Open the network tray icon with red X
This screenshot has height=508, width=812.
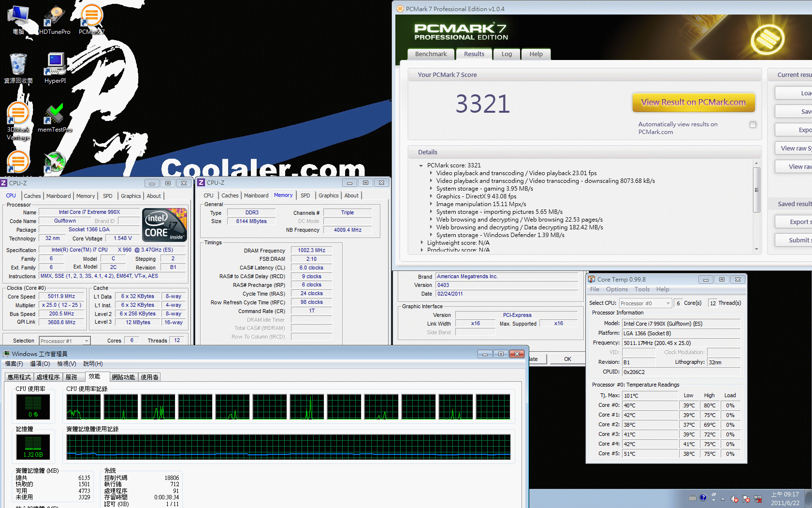point(758,499)
